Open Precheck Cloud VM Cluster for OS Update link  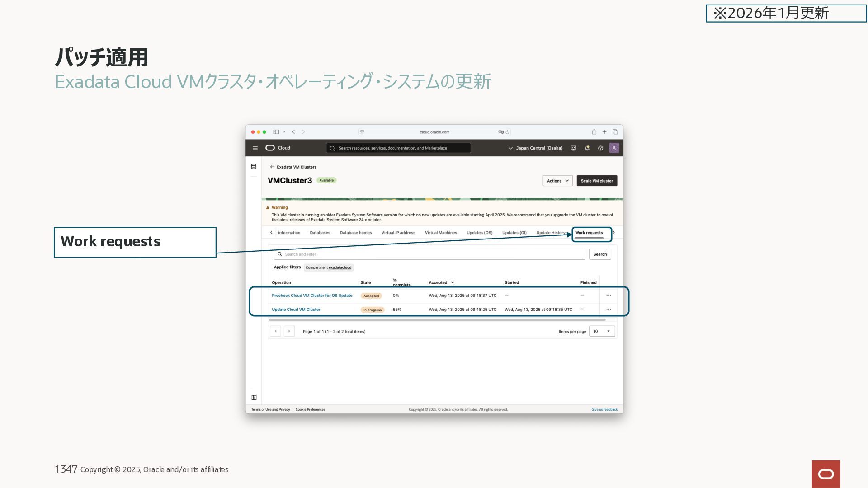tap(312, 296)
